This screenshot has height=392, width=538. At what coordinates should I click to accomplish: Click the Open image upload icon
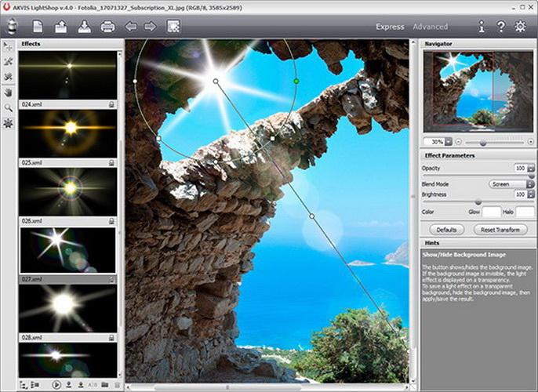[x=60, y=27]
